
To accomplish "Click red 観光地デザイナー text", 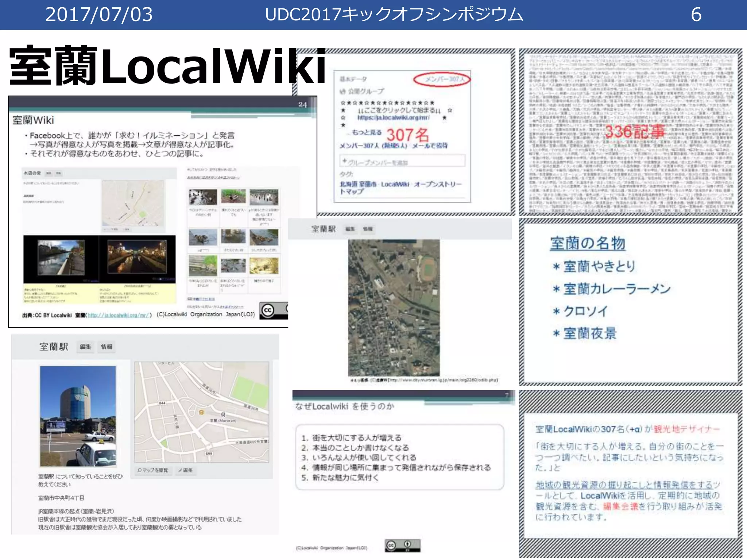I will (x=686, y=429).
